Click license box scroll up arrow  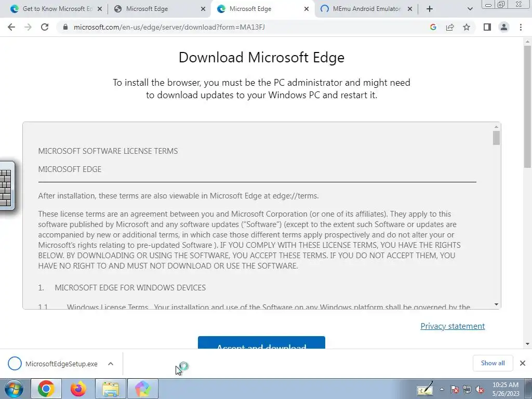[x=496, y=127]
